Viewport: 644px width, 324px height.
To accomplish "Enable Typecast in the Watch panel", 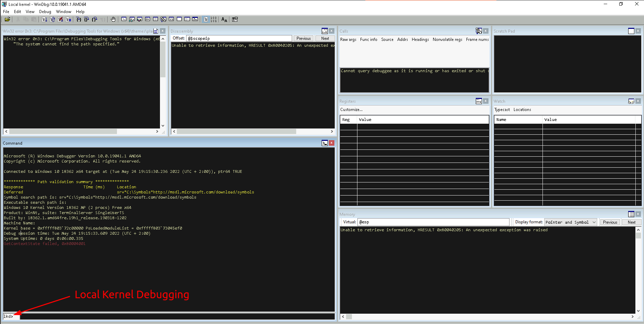I will pyautogui.click(x=502, y=109).
